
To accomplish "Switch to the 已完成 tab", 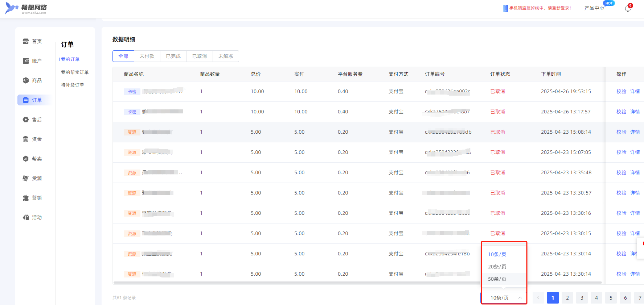I will (x=173, y=56).
